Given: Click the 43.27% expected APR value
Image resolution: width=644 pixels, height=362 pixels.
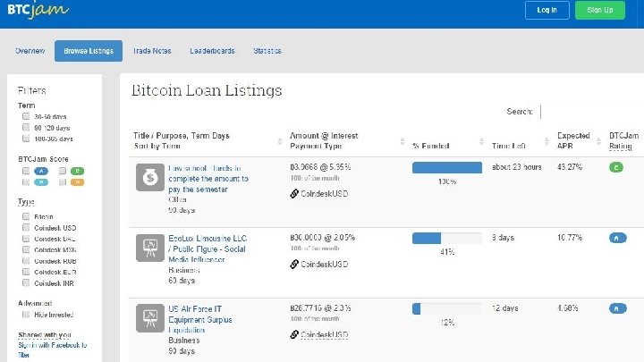Looking at the screenshot, I should tap(570, 167).
